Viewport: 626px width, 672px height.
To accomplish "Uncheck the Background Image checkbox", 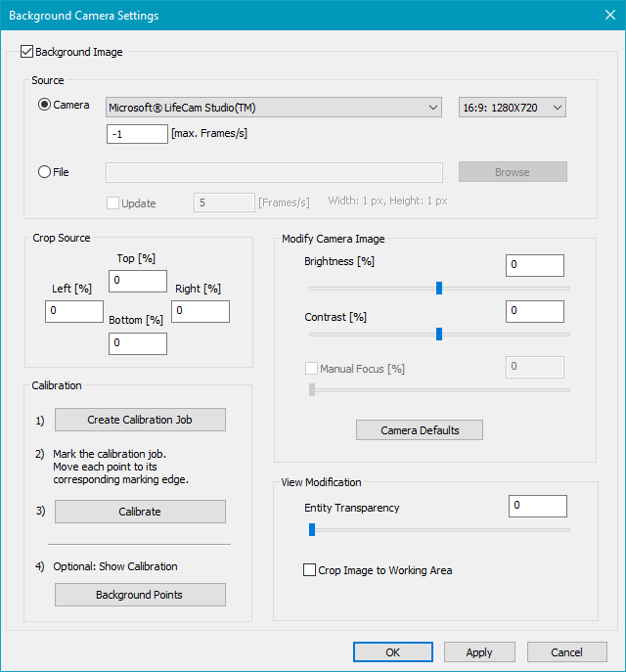I will point(26,52).
